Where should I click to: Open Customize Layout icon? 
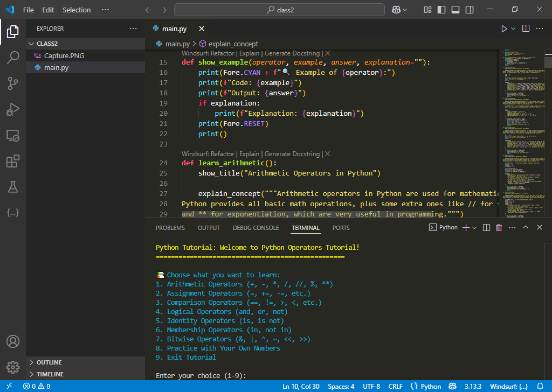(427, 10)
